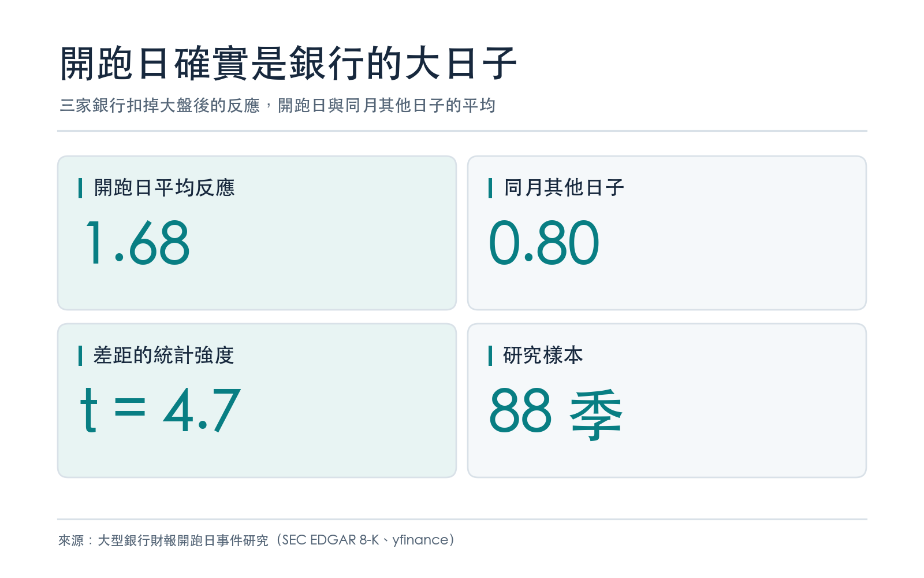The height and width of the screenshot is (578, 924).
Task: Click the value 0.80
Action: tap(544, 243)
